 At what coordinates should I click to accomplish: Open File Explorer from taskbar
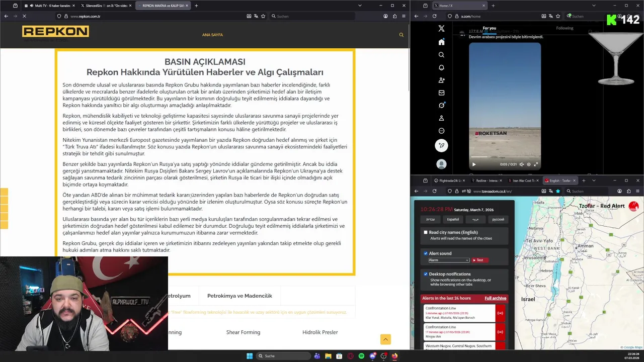point(328,356)
